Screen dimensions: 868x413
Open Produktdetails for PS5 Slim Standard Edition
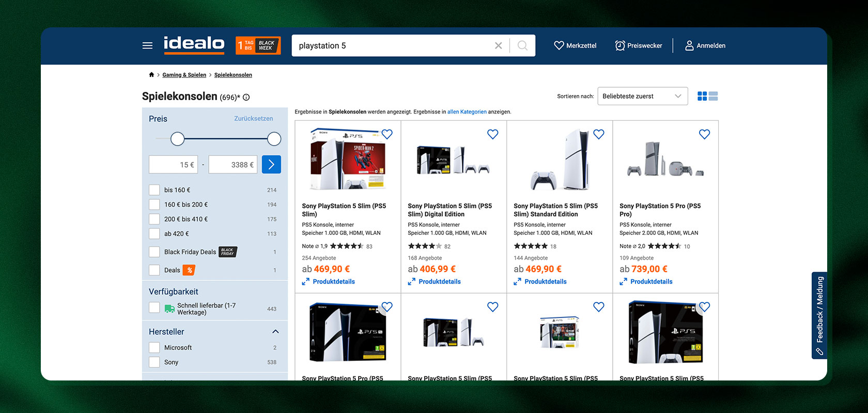tap(546, 281)
